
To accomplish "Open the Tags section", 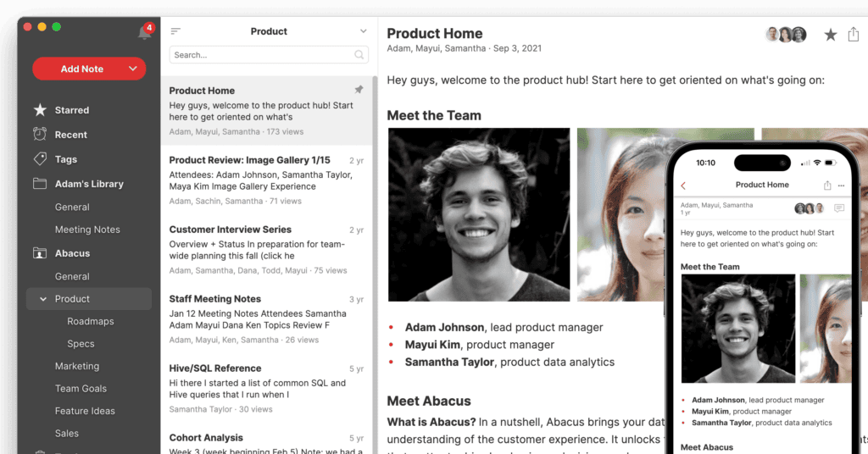I will coord(66,159).
